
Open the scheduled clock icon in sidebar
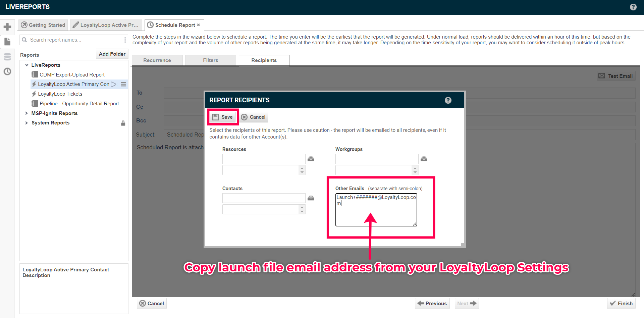7,71
